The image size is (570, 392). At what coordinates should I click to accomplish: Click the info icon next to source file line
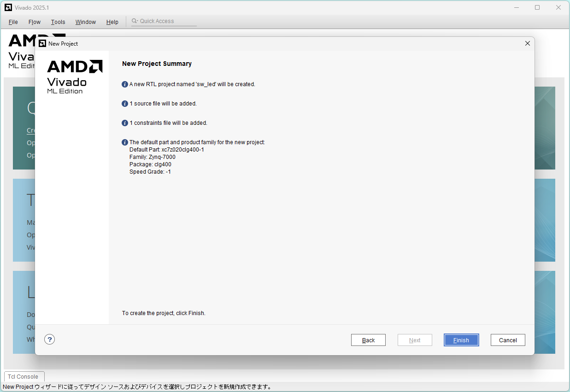click(124, 104)
